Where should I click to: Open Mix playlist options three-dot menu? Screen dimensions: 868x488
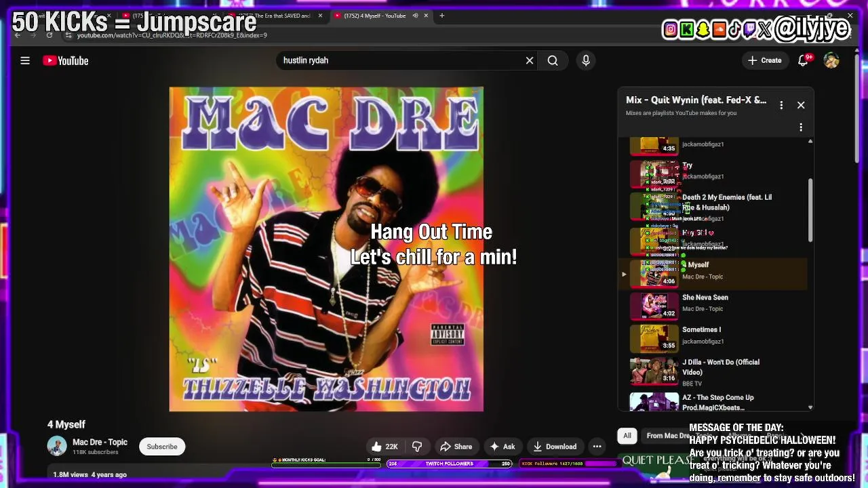coord(781,105)
